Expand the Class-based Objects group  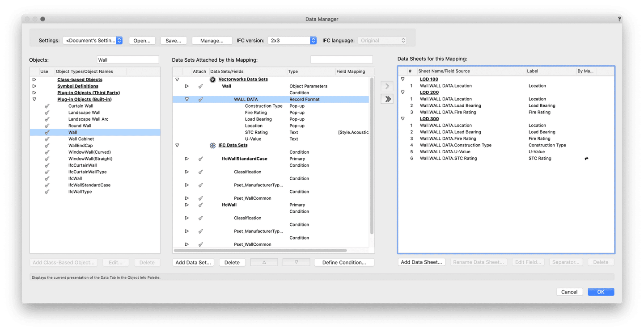click(x=34, y=80)
